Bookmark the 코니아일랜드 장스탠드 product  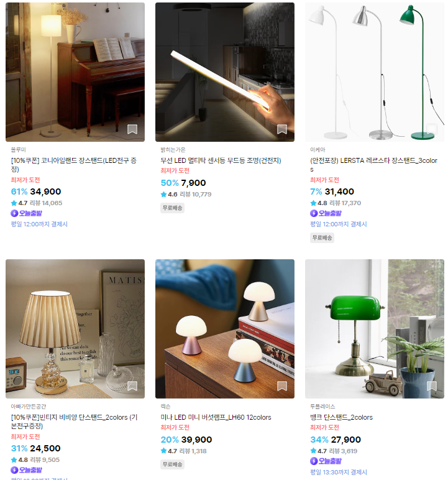(x=132, y=129)
